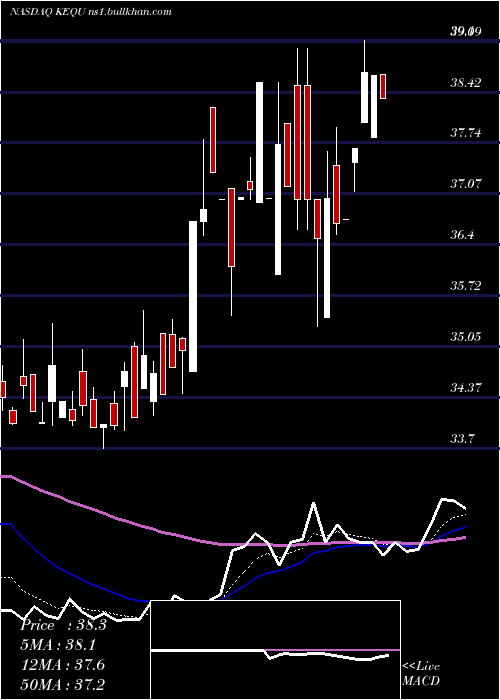Click the 35.72 price axis label
Viewport: 500px width, 700px height.
tap(466, 285)
